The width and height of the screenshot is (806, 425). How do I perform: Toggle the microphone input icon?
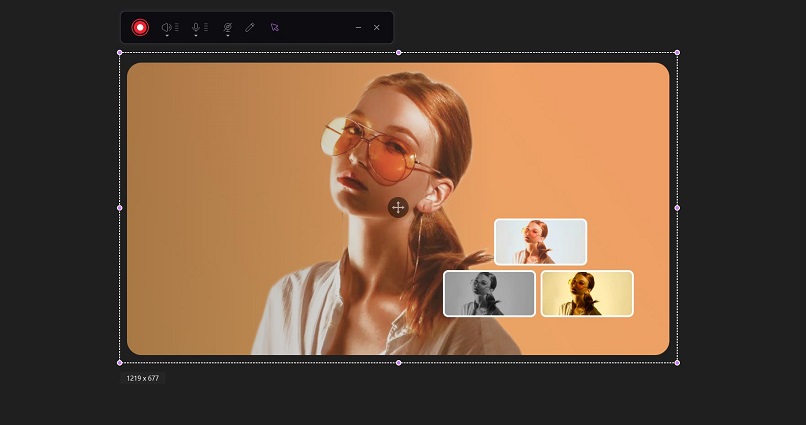tap(196, 26)
